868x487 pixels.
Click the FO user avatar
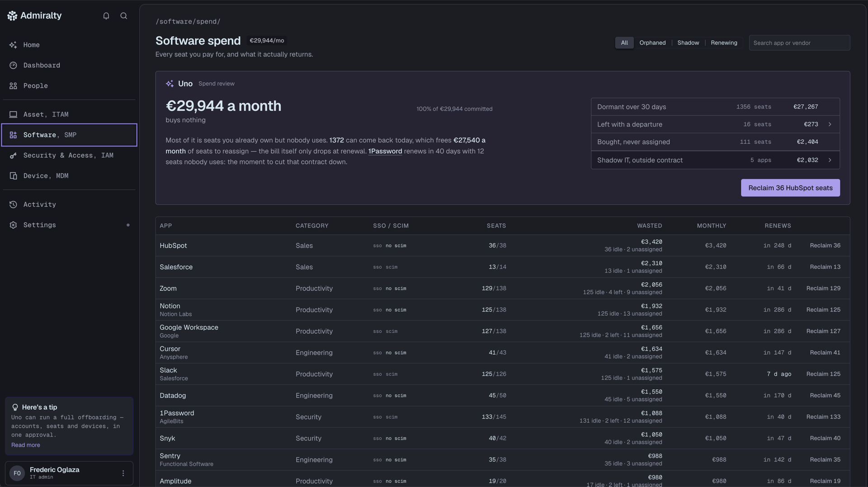click(x=17, y=473)
